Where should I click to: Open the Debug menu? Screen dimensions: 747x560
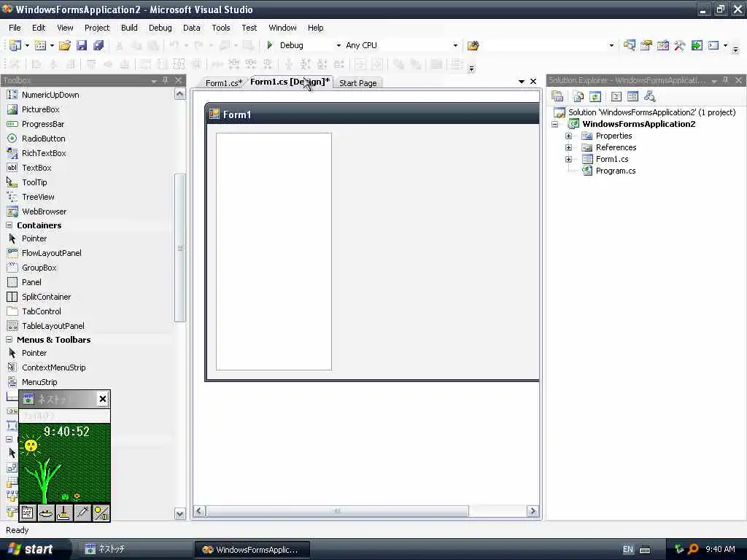pos(160,28)
